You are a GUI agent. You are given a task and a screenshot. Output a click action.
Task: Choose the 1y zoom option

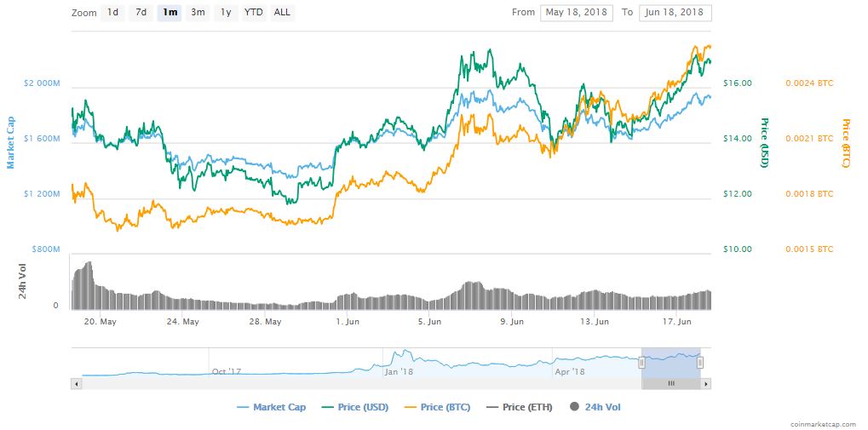tap(225, 13)
